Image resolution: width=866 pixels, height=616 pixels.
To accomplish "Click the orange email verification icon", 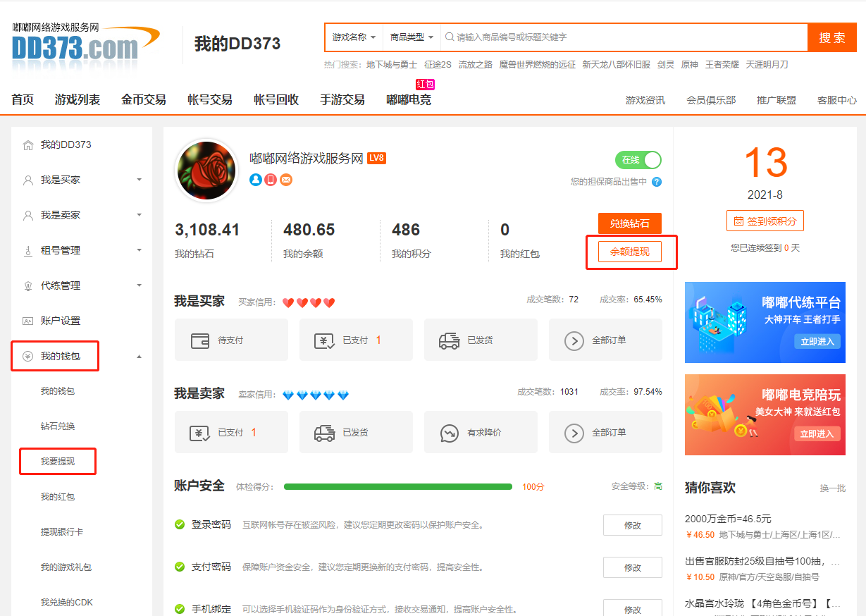I will pos(286,180).
